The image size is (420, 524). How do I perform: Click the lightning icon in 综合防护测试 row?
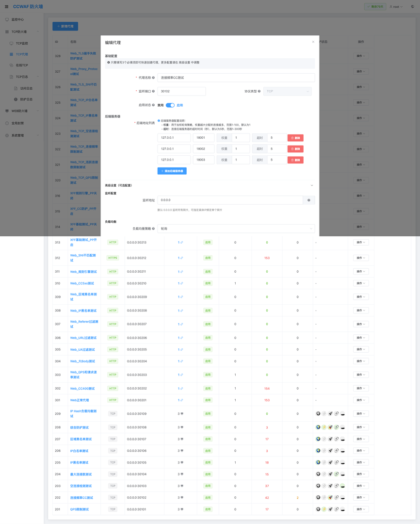(324, 427)
